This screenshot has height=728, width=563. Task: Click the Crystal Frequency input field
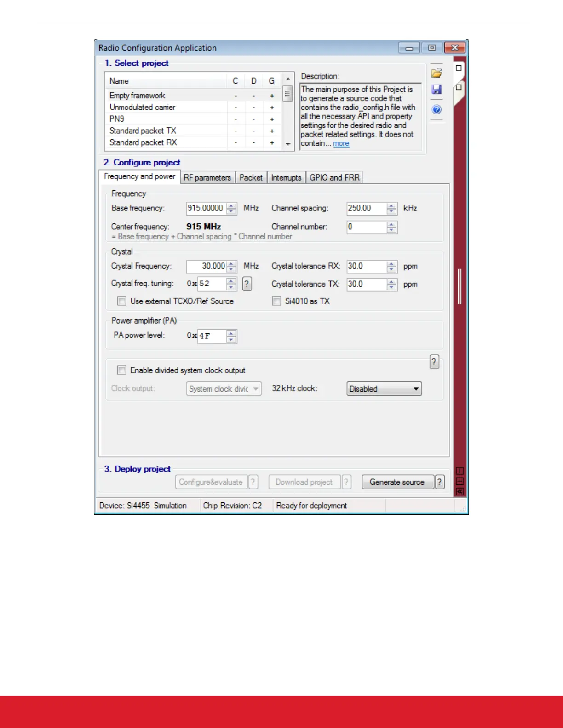point(207,267)
